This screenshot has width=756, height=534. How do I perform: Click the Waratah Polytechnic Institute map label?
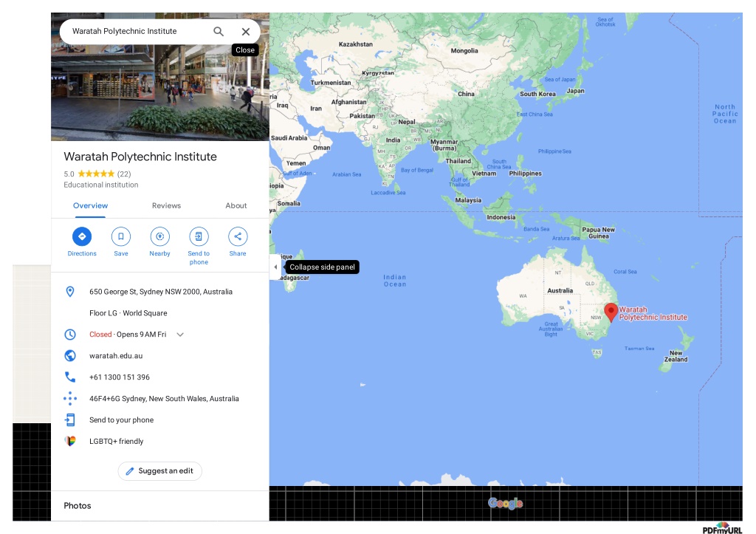tap(653, 313)
